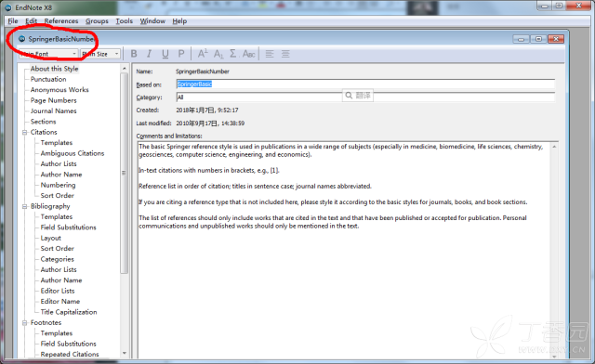Open Author Lists under Citations

(x=59, y=164)
